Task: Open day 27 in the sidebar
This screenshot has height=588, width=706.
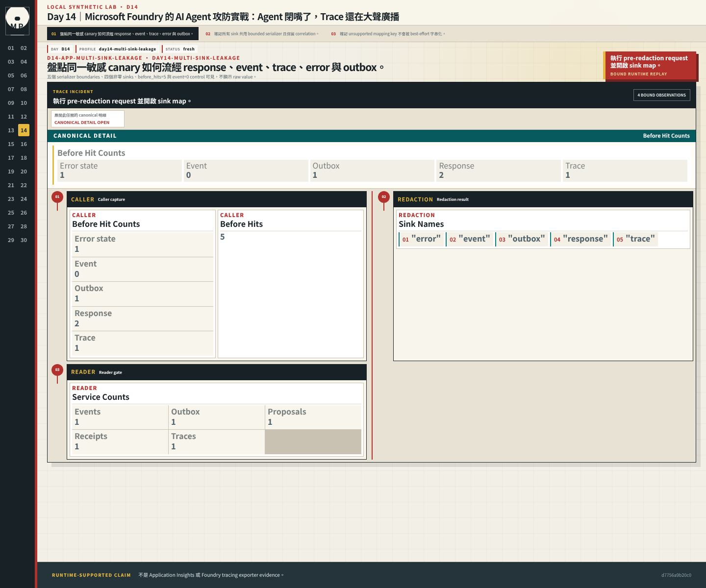Action: pyautogui.click(x=11, y=226)
